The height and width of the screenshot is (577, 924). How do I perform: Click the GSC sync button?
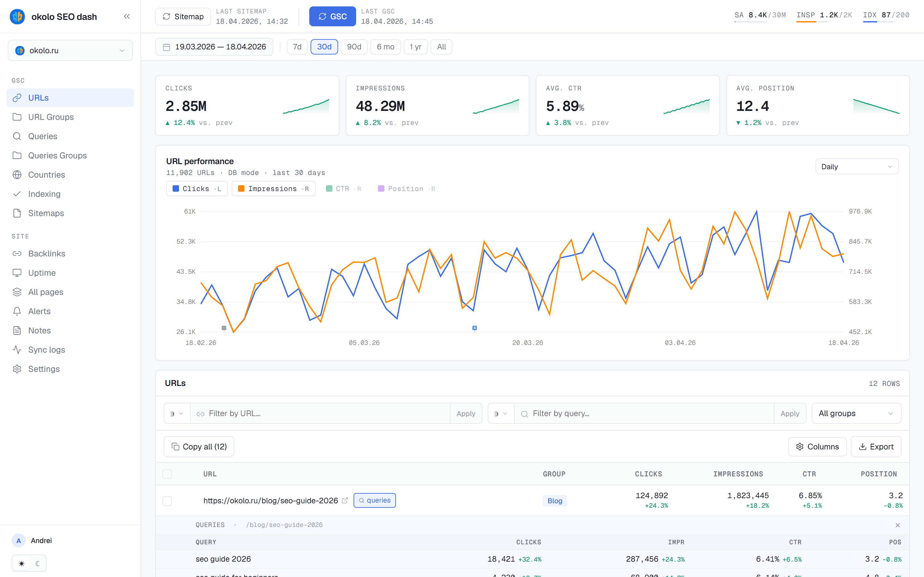tap(332, 16)
